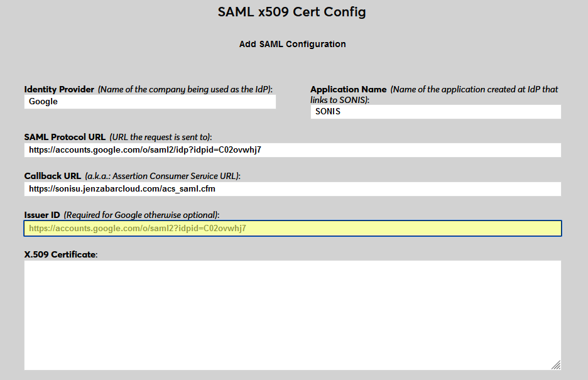Click inside the SAML Protocol URL text box
Image resolution: width=588 pixels, height=380 pixels.
[x=293, y=149]
